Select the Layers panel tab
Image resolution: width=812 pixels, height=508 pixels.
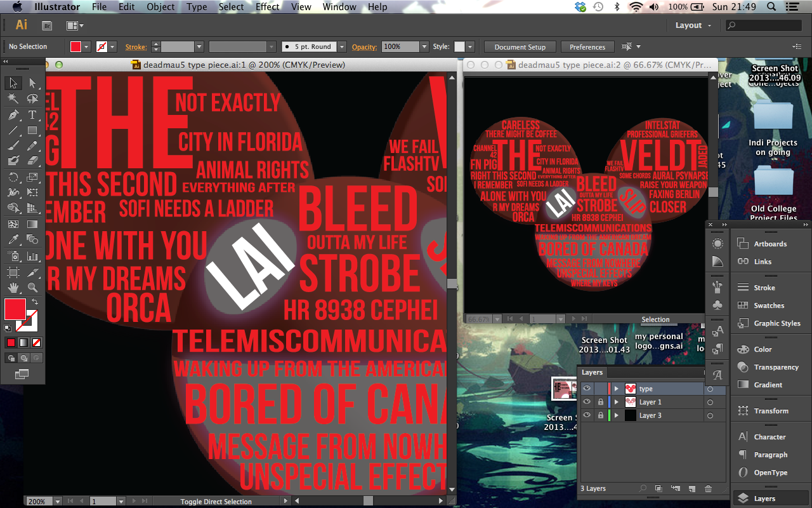pyautogui.click(x=592, y=373)
